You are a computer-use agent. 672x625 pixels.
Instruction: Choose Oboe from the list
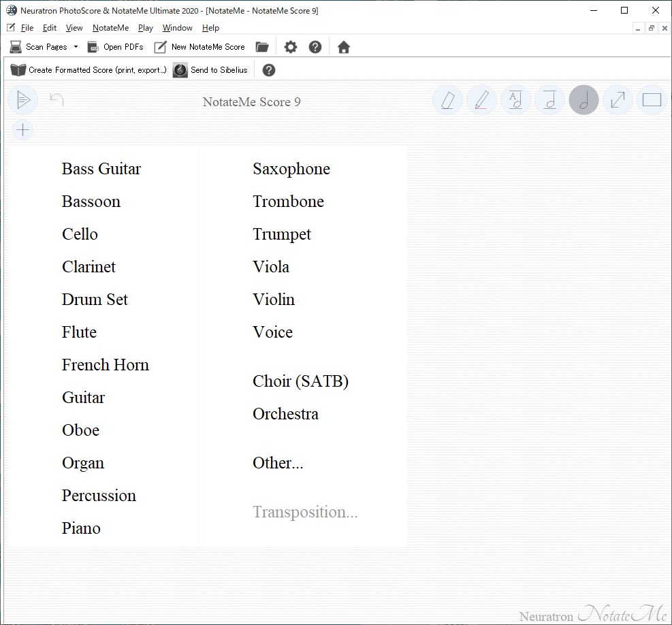coord(80,430)
